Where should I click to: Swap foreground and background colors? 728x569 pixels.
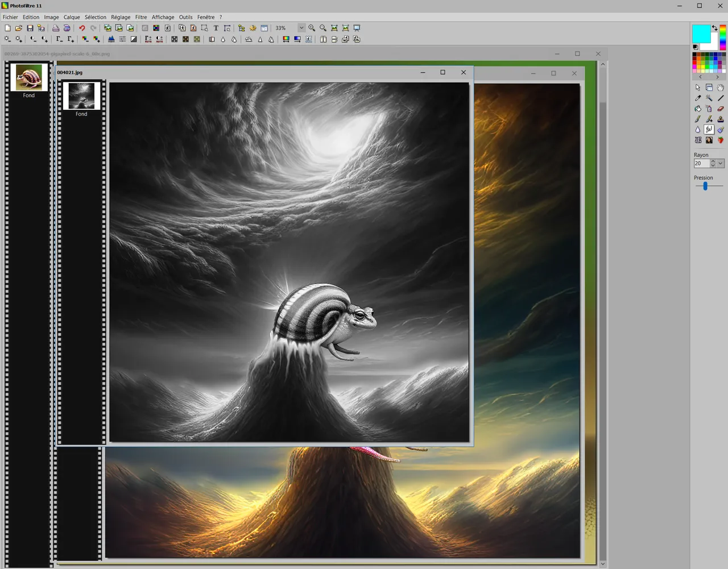click(x=715, y=28)
